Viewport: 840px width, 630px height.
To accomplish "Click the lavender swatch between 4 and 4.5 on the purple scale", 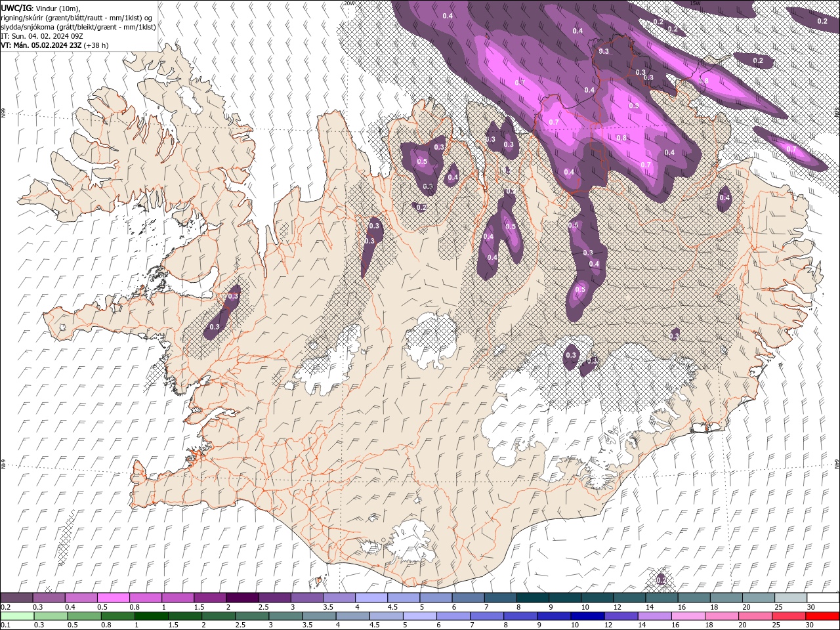I will [x=371, y=598].
